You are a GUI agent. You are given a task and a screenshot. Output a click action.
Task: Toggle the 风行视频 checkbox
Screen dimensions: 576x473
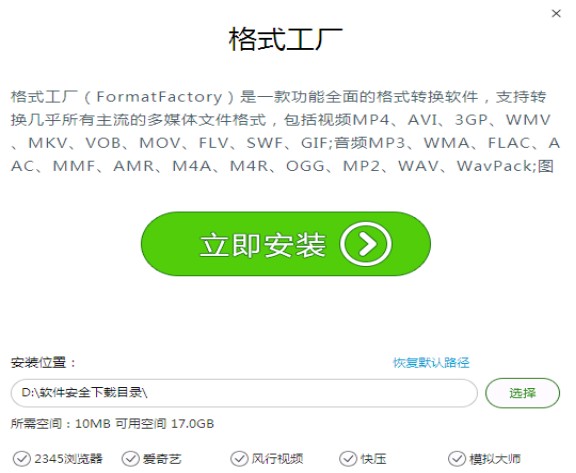[x=239, y=459]
